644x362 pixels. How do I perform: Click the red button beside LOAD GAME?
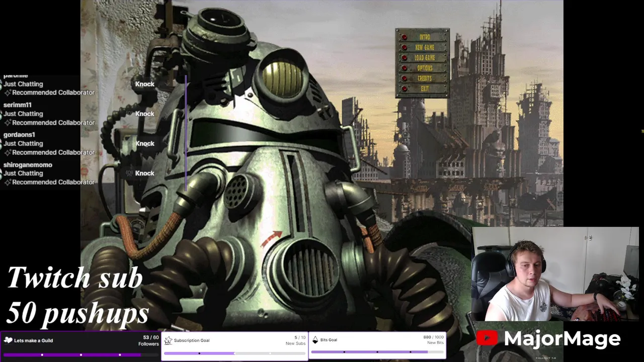click(404, 58)
